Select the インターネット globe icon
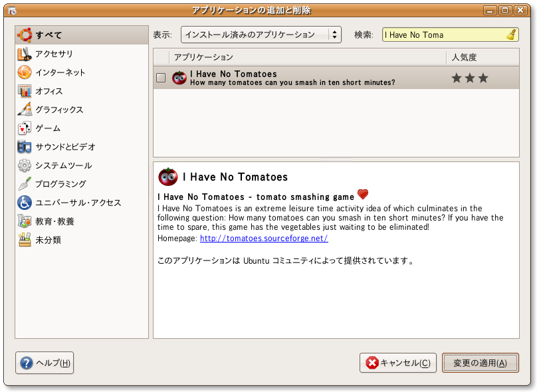This screenshot has height=392, width=537. pyautogui.click(x=25, y=72)
